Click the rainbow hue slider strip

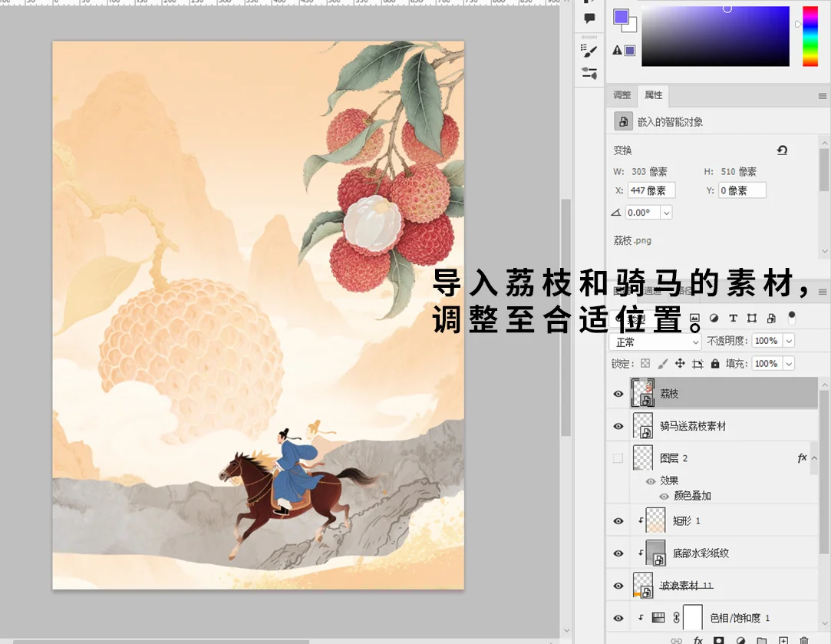[x=810, y=36]
